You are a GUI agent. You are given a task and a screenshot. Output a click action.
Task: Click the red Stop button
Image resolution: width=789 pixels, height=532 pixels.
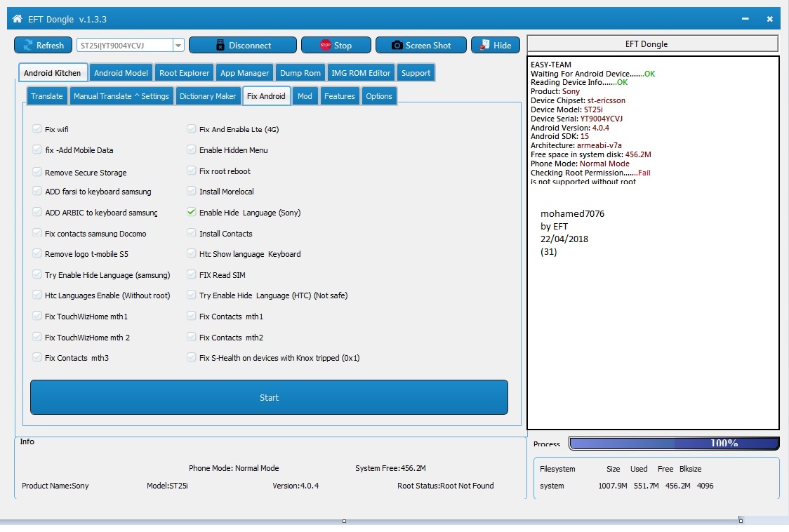click(336, 46)
